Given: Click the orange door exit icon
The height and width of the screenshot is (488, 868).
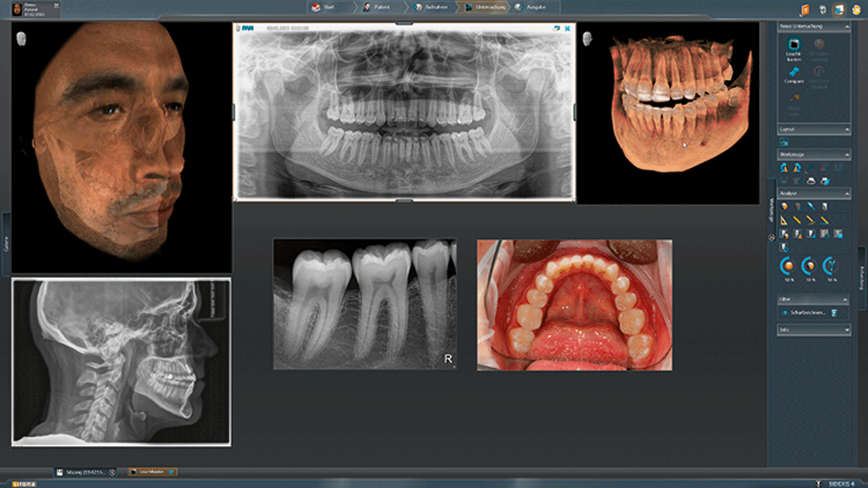Looking at the screenshot, I should pyautogui.click(x=805, y=10).
